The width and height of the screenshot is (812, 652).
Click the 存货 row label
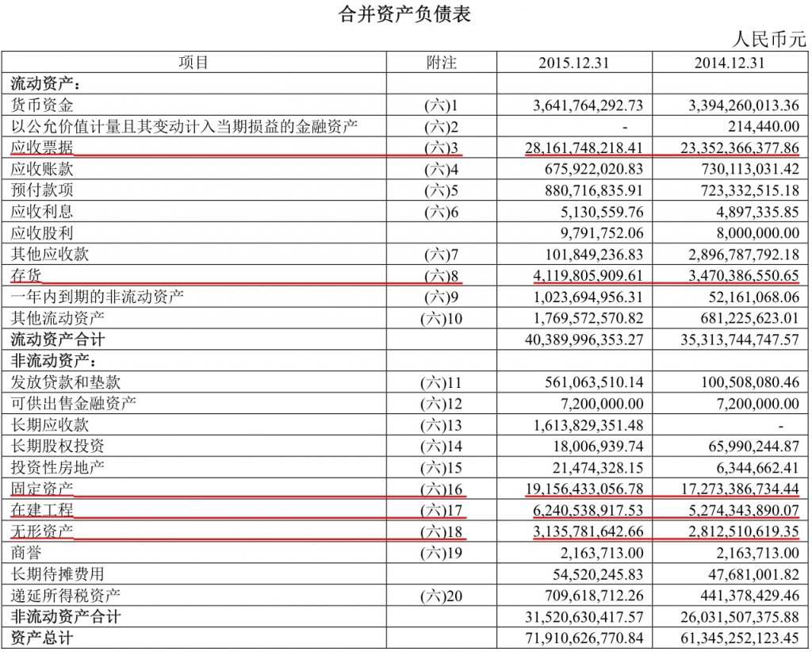[x=25, y=275]
